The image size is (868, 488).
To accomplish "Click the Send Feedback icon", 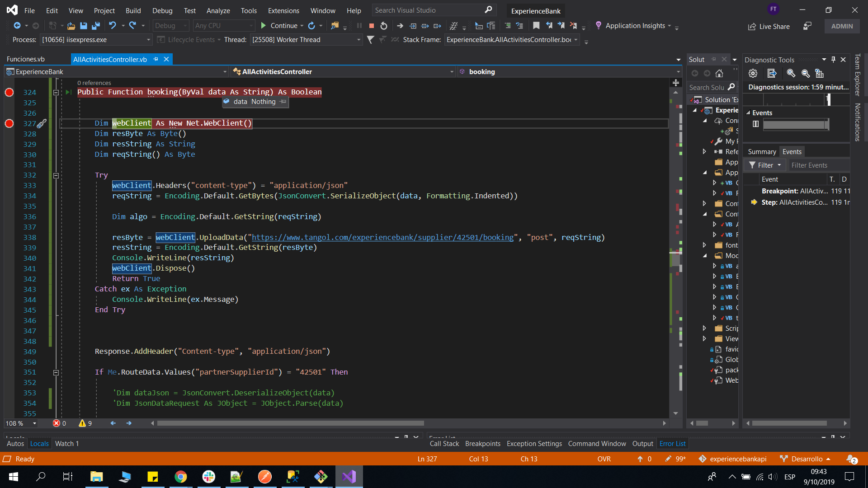I will click(x=807, y=26).
